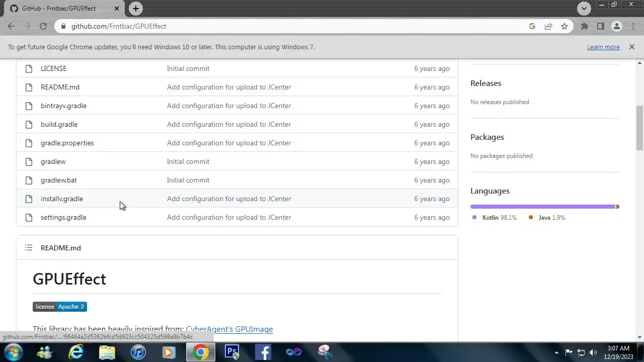Open the Chrome profile avatar
The height and width of the screenshot is (362, 644).
pyautogui.click(x=616, y=26)
